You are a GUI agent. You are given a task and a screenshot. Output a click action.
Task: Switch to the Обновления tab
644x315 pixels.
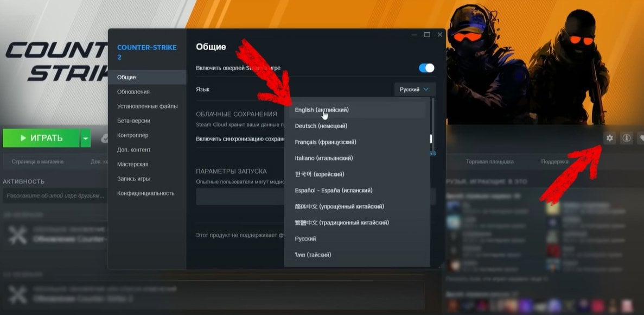pyautogui.click(x=147, y=92)
